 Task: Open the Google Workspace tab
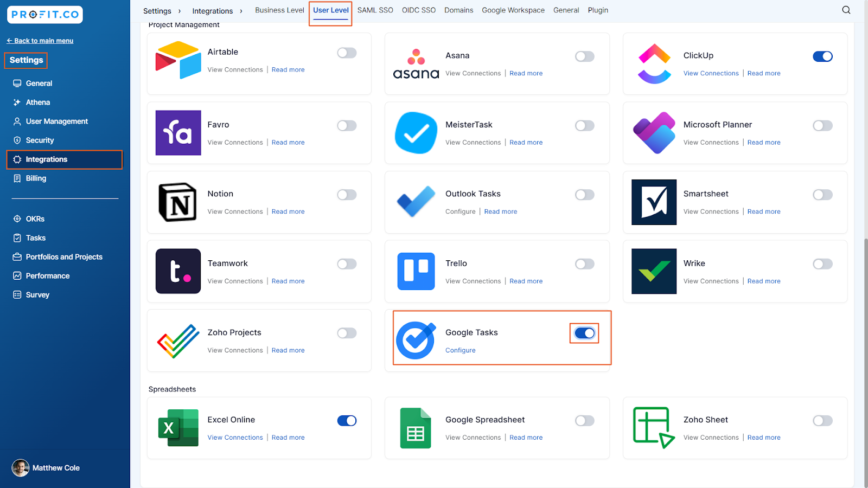pos(513,10)
